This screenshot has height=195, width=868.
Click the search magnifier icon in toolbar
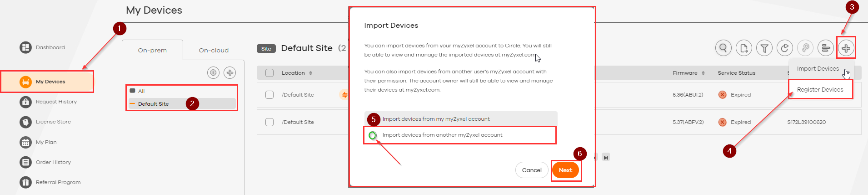coord(723,48)
